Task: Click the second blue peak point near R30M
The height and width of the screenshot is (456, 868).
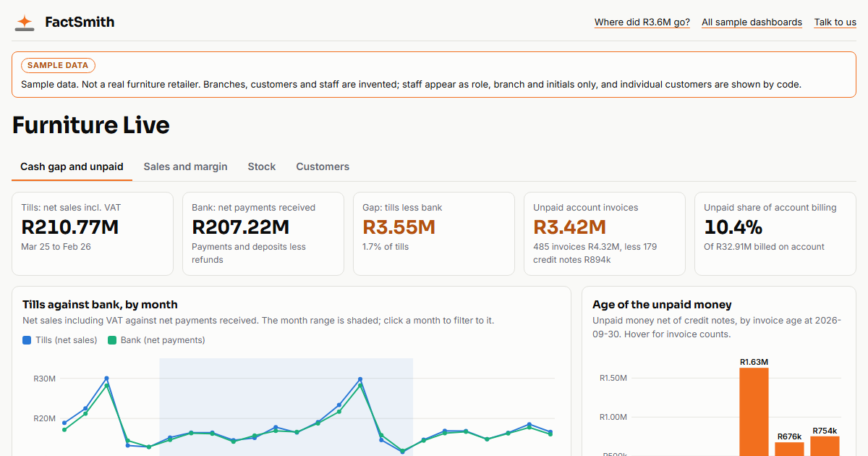Action: (360, 379)
